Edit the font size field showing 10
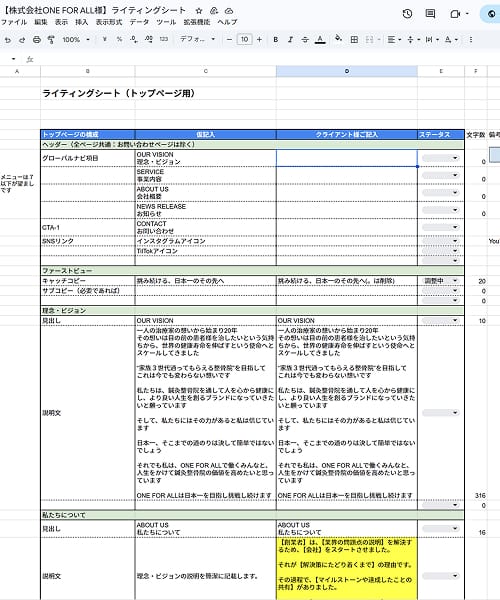This screenshot has width=500, height=600. (x=244, y=39)
